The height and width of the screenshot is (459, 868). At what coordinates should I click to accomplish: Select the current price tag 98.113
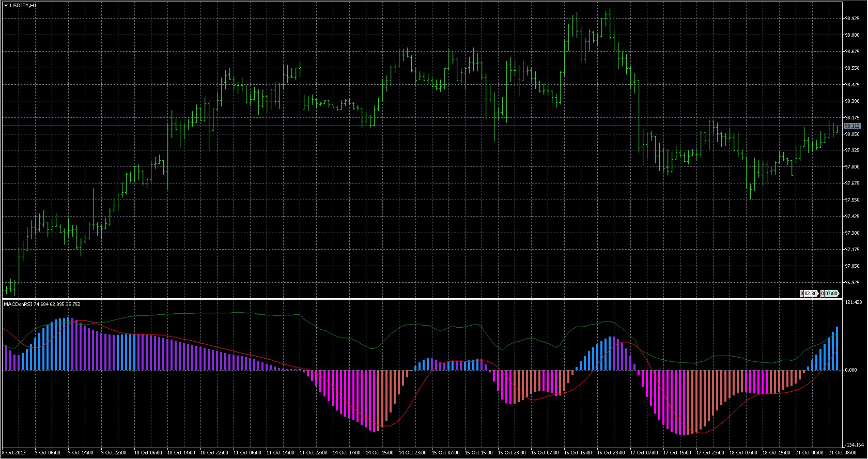pyautogui.click(x=852, y=126)
